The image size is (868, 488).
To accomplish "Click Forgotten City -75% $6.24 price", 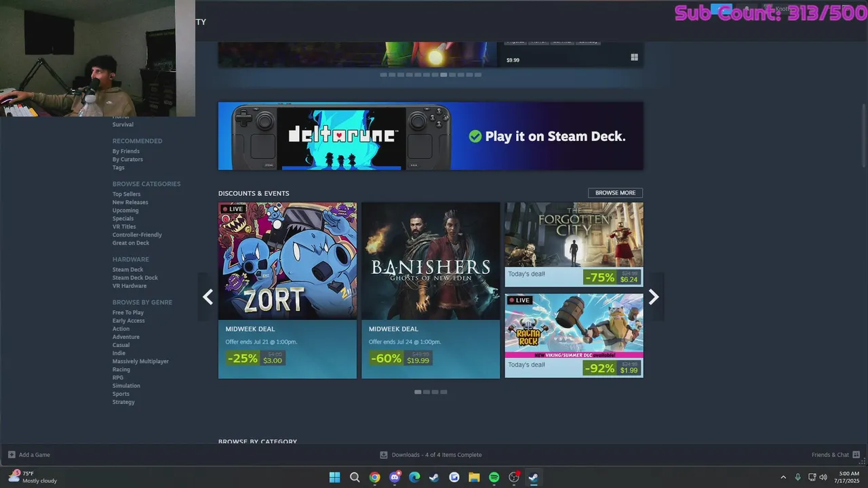I will tap(612, 277).
